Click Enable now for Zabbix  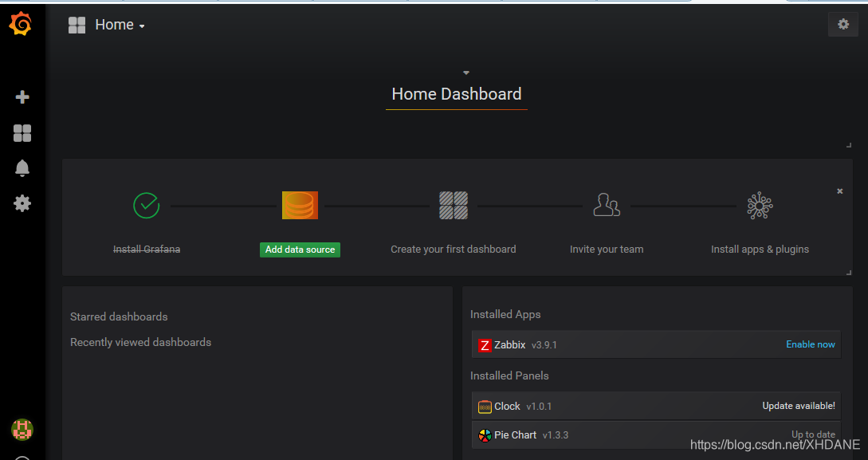point(811,344)
